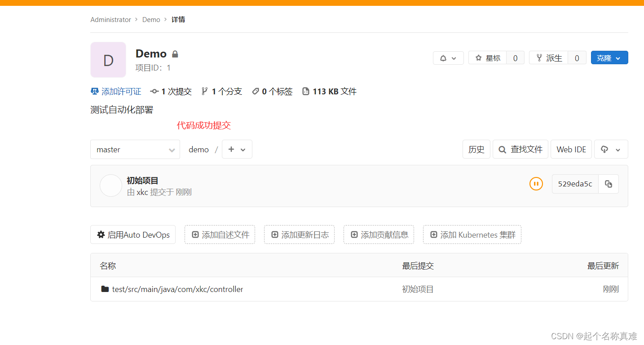Open the 1 次提交 commits link

(171, 92)
